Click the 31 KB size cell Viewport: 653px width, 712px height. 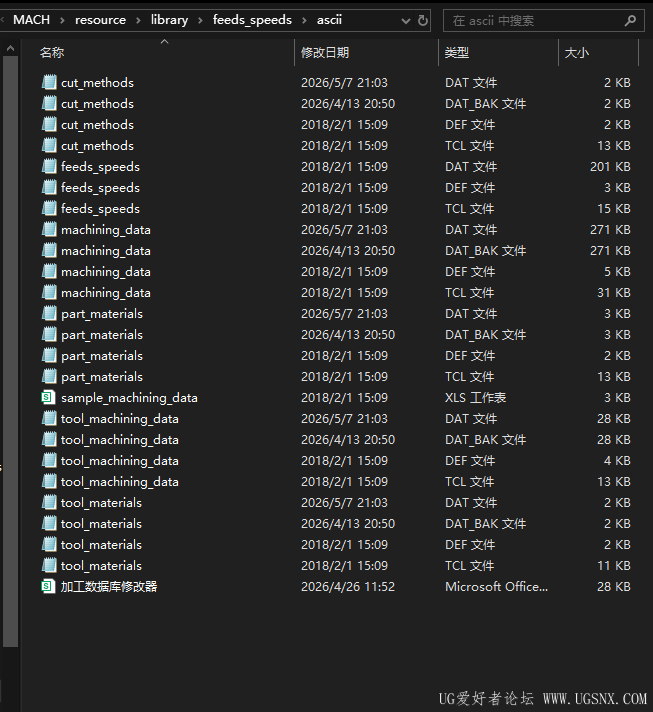tap(614, 292)
